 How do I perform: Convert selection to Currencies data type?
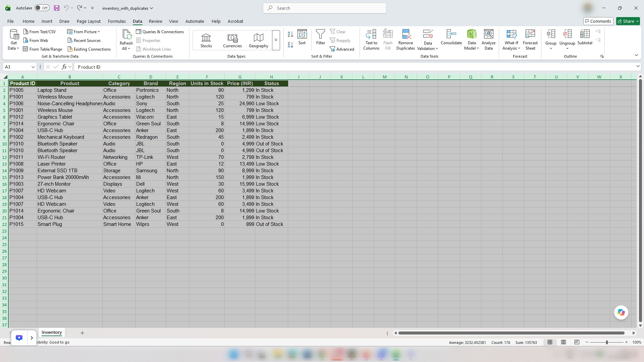(x=232, y=41)
